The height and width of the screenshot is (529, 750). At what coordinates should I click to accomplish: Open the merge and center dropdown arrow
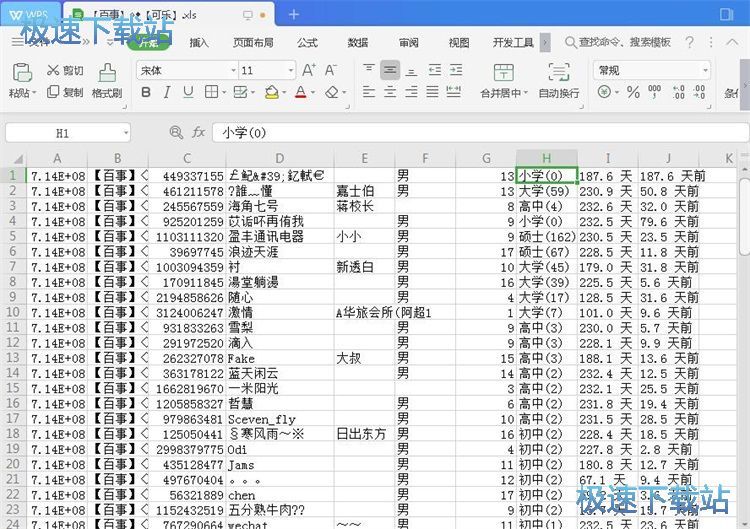526,93
